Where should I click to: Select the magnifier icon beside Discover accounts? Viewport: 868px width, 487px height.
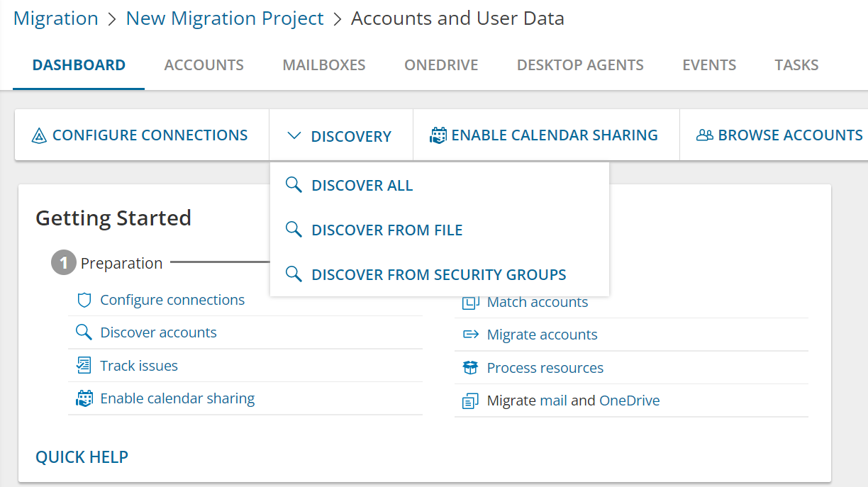pyautogui.click(x=84, y=332)
